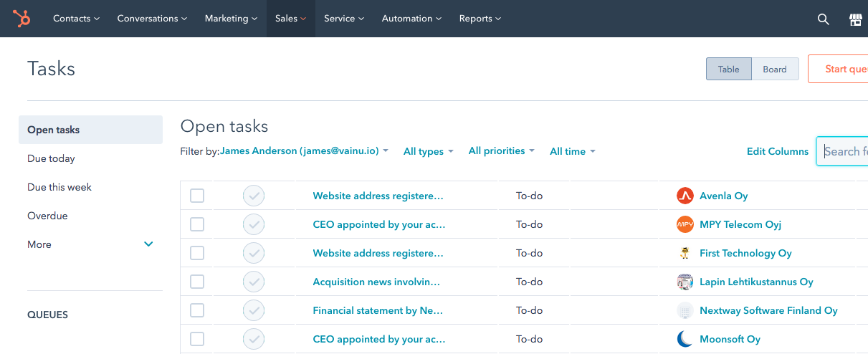Click the Avenla Oy company logo
868x354 pixels.
[x=685, y=196]
